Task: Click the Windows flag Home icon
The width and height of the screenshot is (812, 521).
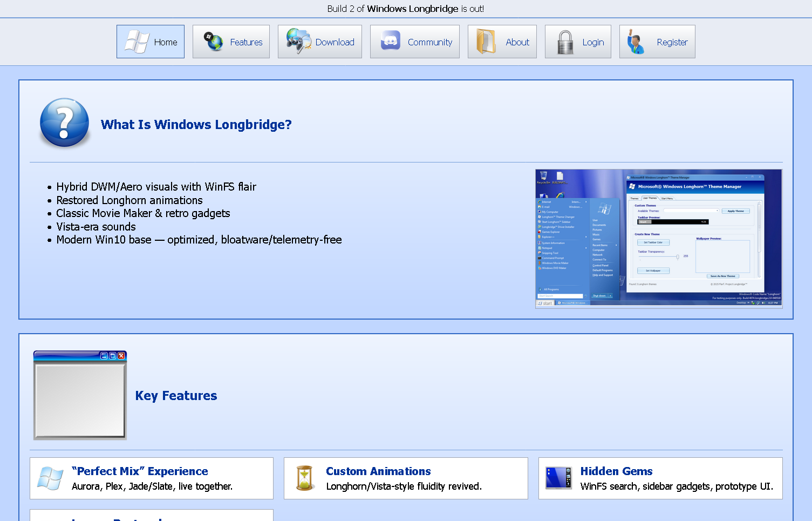Action: click(137, 42)
